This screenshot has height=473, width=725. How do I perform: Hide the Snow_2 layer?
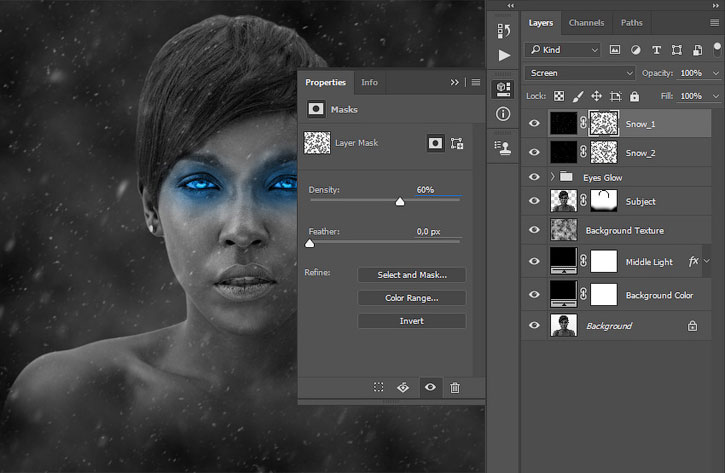[534, 152]
